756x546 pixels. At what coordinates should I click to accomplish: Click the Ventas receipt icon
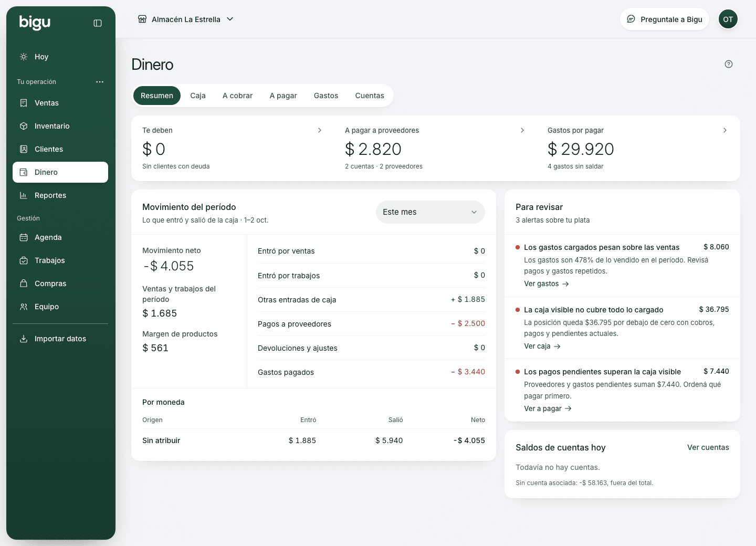pos(24,103)
